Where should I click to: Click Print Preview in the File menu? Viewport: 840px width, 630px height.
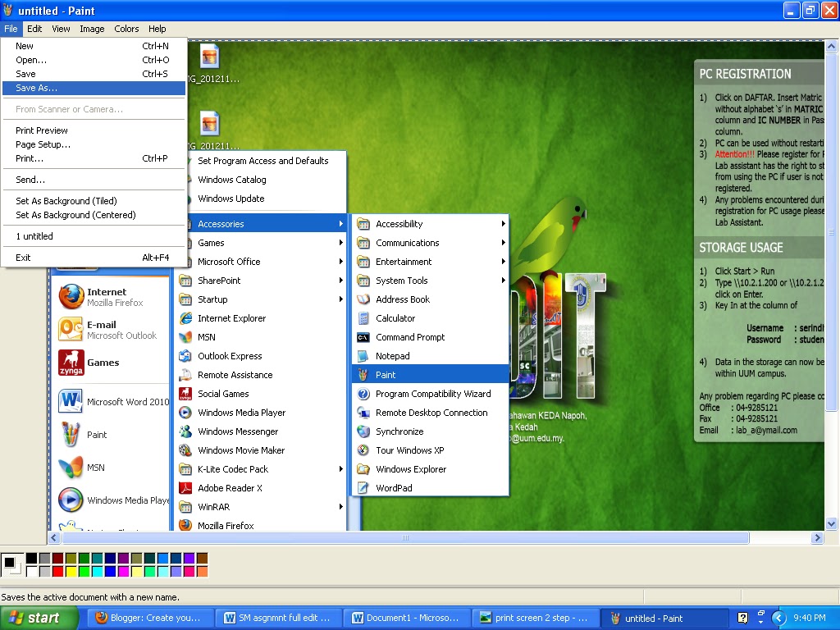tap(94, 130)
